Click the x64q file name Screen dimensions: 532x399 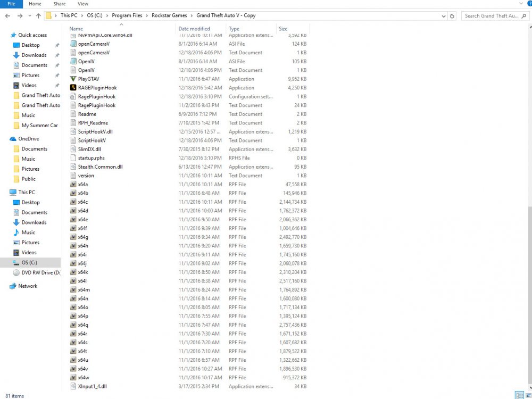[83, 325]
